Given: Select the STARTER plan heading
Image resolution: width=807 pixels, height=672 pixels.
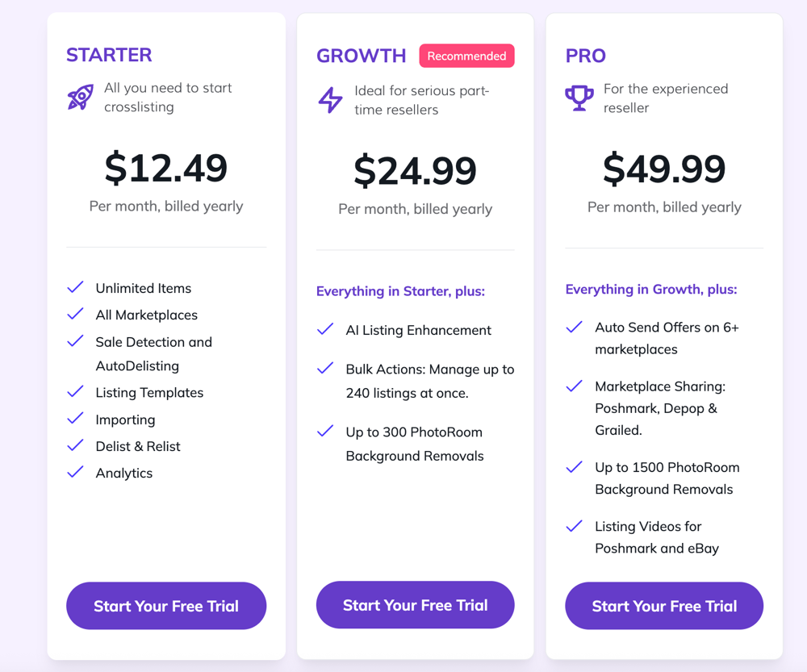Looking at the screenshot, I should pyautogui.click(x=109, y=55).
